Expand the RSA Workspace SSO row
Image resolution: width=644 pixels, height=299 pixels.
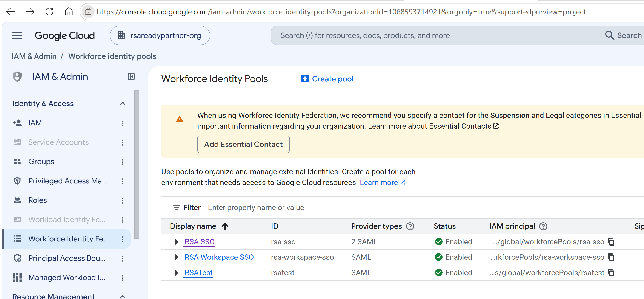(177, 257)
